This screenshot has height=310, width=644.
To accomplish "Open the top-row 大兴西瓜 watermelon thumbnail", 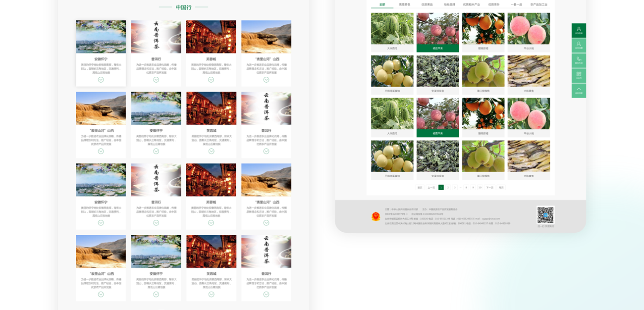I will click(x=392, y=29).
